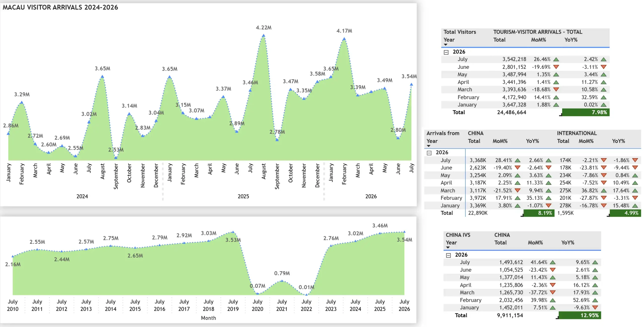This screenshot has width=644, height=327.
Task: Click the green up arrow beside 32.59% February YoY
Action: pos(603,97)
